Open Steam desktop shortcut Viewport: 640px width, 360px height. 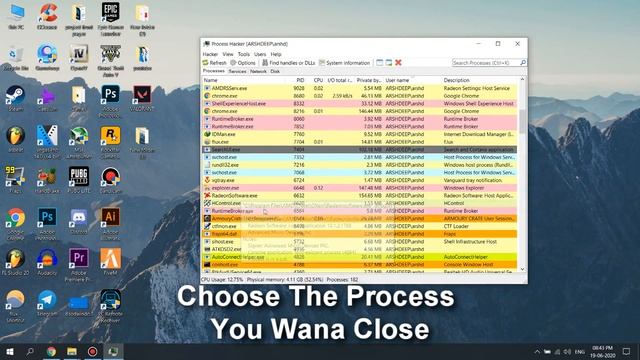tap(16, 98)
